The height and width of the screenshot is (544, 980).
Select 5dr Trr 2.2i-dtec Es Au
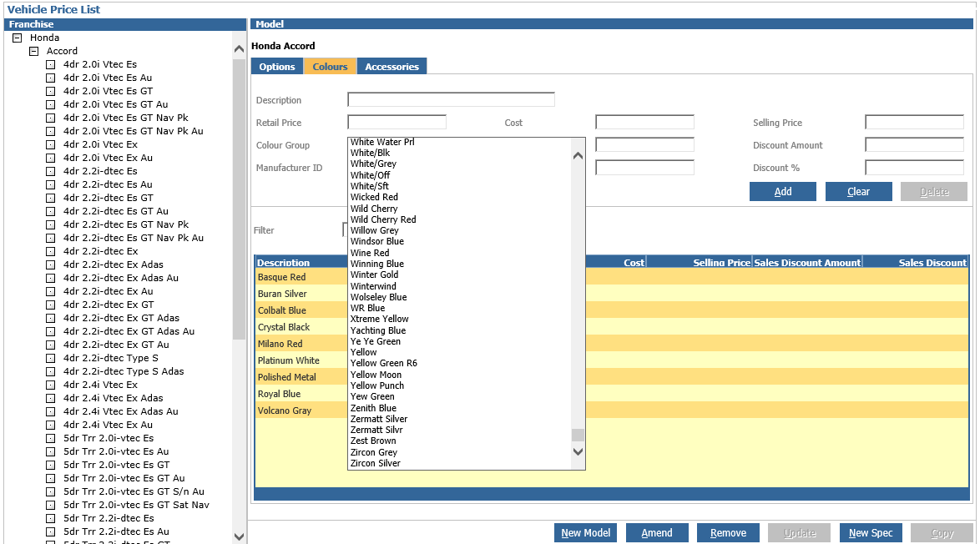[x=116, y=531]
